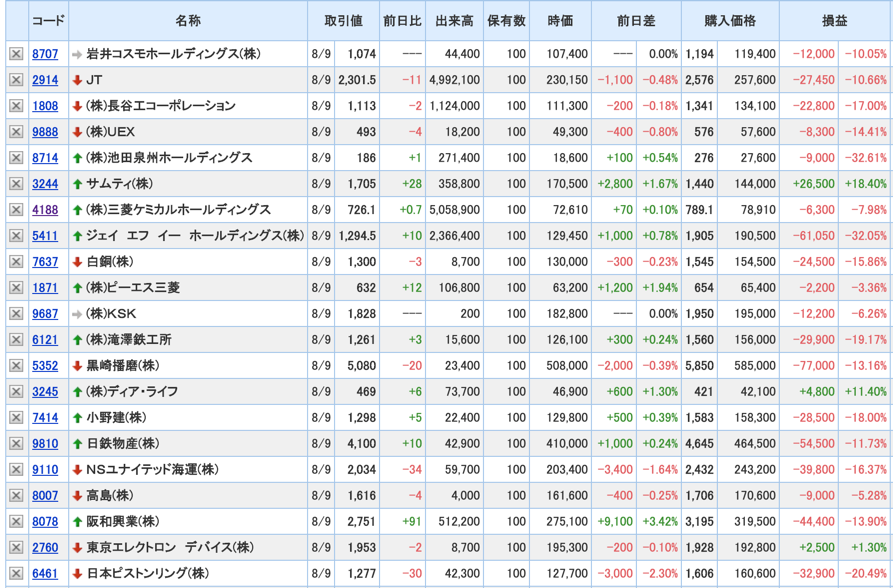The width and height of the screenshot is (893, 588).
Task: Remove the JT row using its X icon
Action: coord(16,80)
